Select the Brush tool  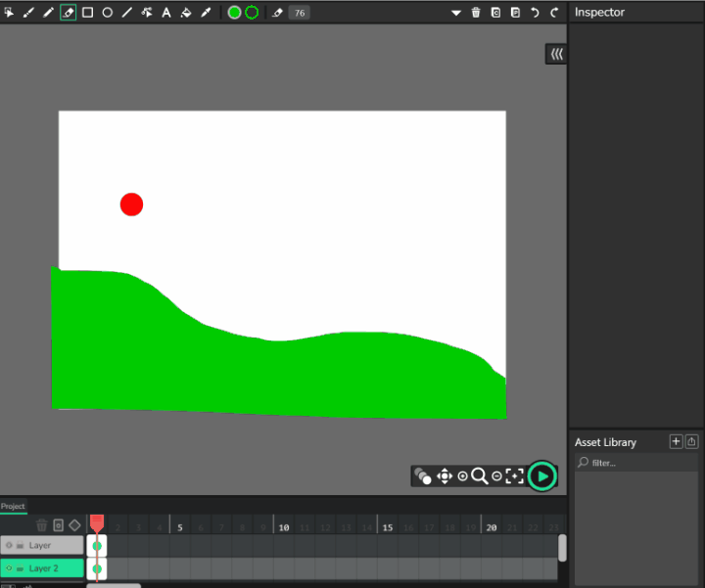(x=28, y=13)
